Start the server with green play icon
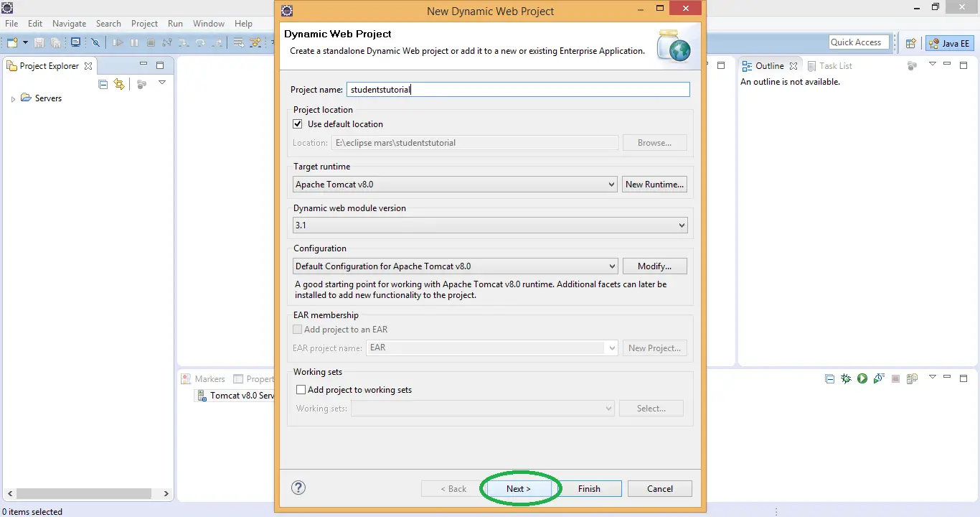Image resolution: width=980 pixels, height=517 pixels. click(x=862, y=378)
